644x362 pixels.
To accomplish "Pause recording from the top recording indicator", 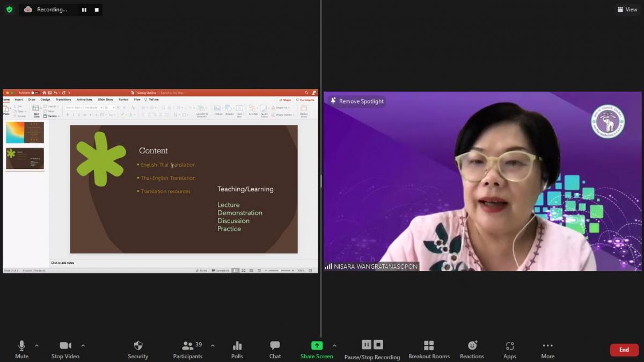I will tap(84, 10).
